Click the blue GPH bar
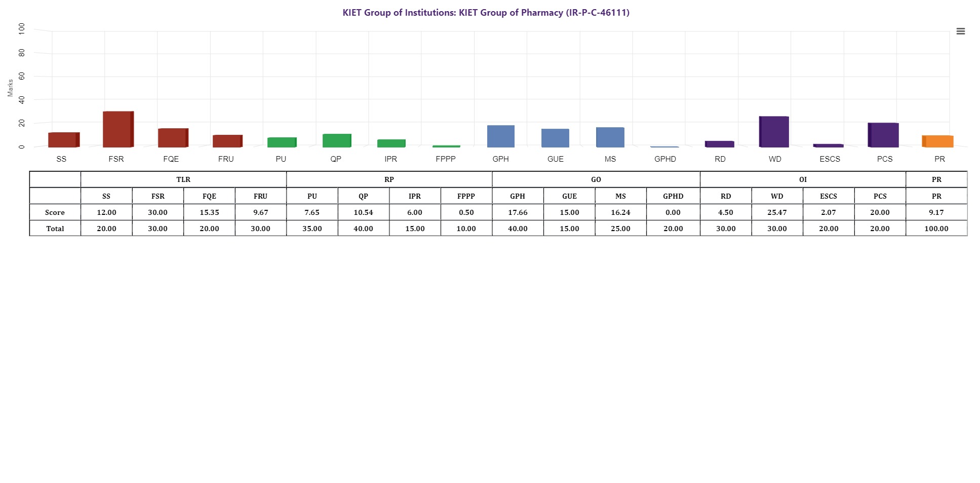980x483 pixels. 501,136
